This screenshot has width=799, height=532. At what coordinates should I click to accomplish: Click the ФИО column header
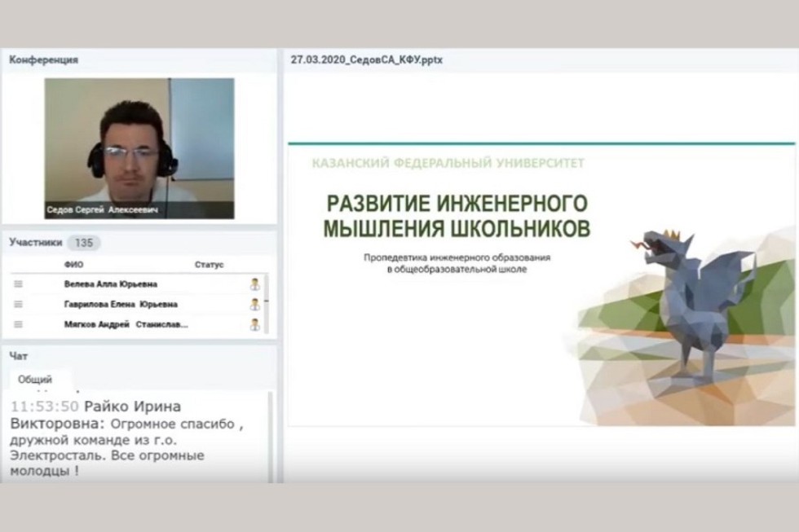(73, 265)
